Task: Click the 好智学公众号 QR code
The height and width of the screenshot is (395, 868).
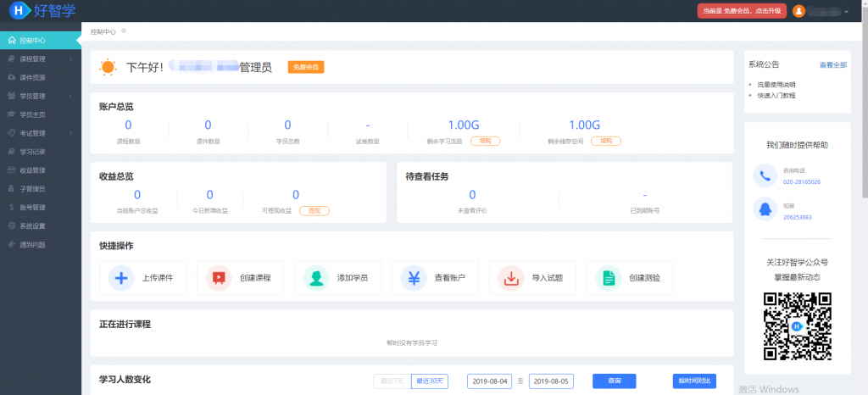Action: click(797, 326)
